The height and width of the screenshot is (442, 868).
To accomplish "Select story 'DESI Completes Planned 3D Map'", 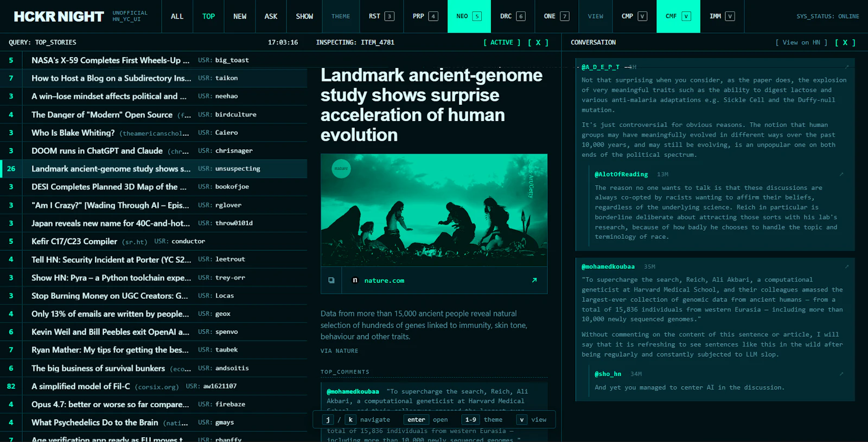I will pyautogui.click(x=154, y=187).
